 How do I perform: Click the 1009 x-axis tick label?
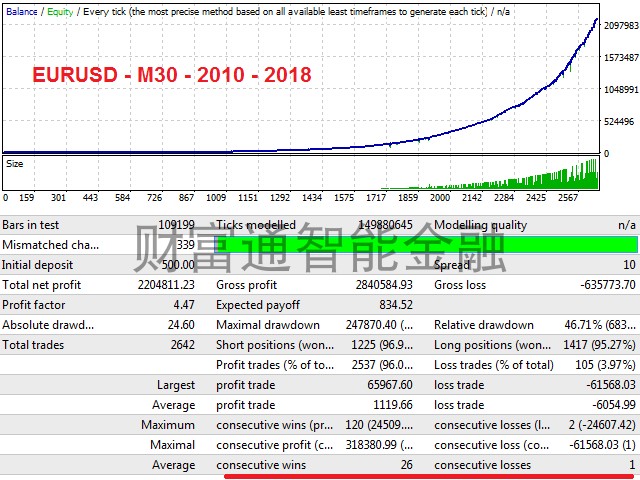[x=216, y=198]
